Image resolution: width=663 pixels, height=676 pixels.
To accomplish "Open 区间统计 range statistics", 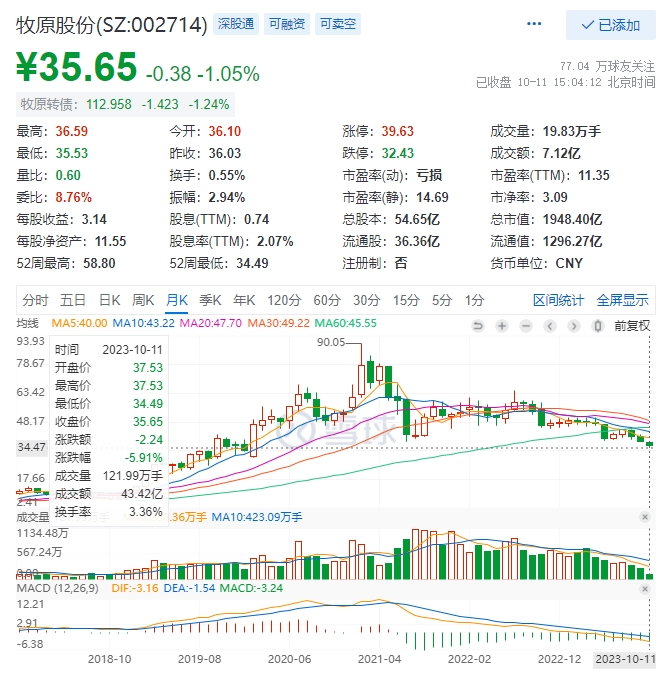I will [x=558, y=300].
